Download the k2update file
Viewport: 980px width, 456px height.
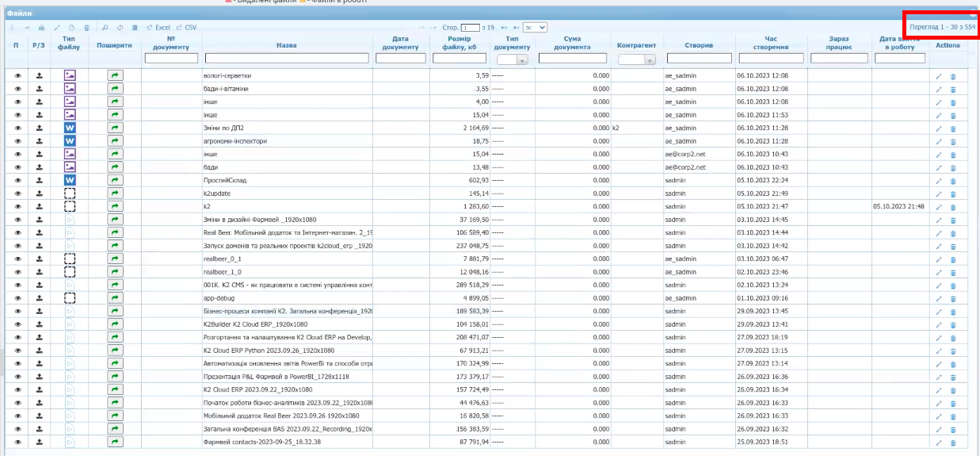(39, 194)
